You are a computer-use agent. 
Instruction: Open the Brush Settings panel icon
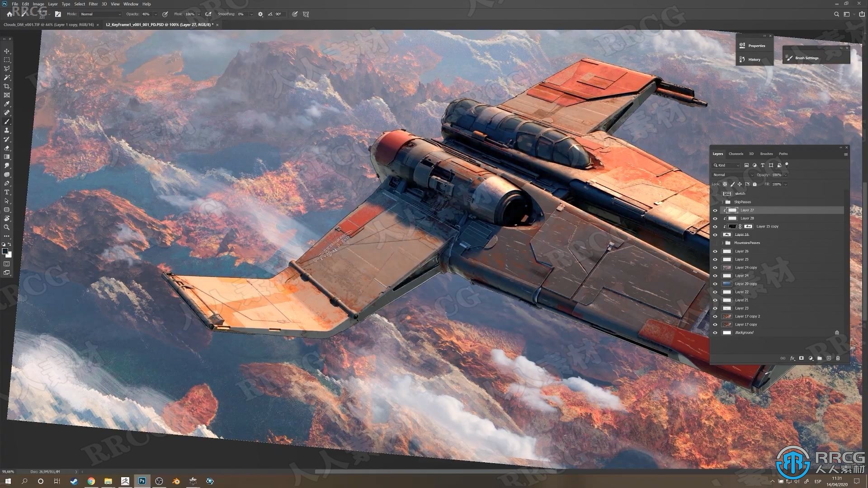tap(790, 58)
